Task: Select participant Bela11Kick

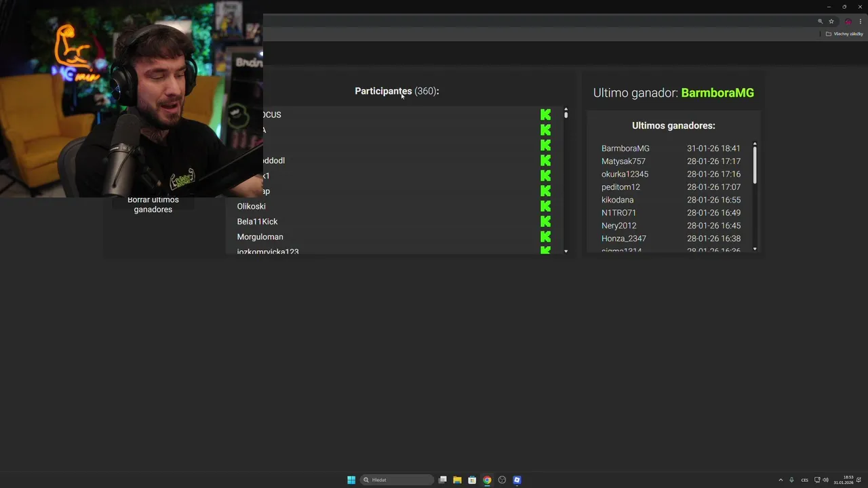Action: (x=257, y=222)
